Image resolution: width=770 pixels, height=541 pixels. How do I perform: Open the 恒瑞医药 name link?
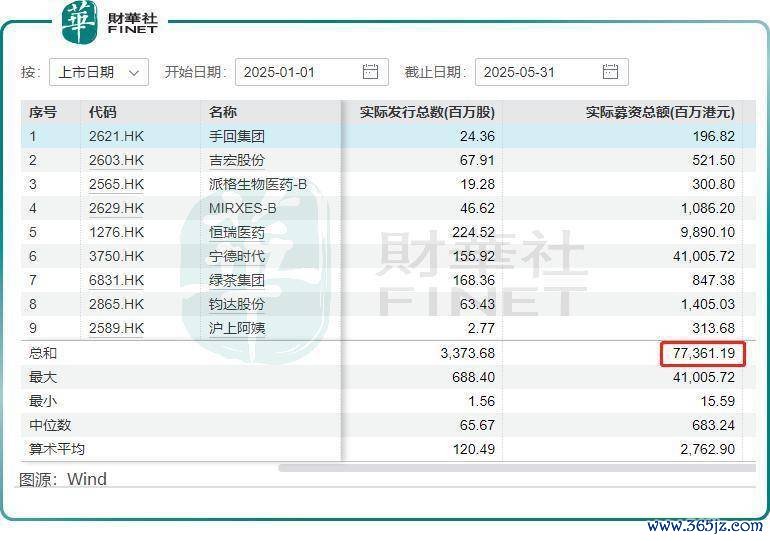[x=237, y=232]
